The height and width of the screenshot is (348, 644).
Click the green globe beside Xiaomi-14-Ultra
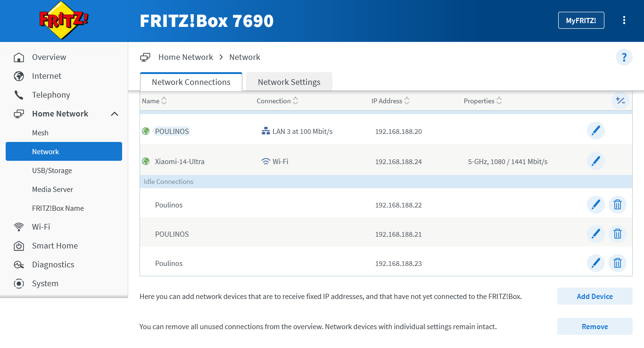[x=146, y=161]
